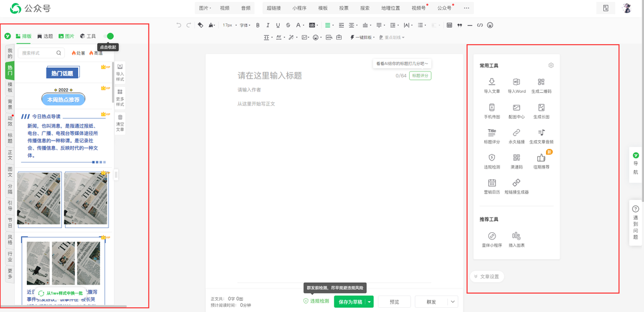
Task: Open the 超链接 insert menu
Action: (x=274, y=8)
